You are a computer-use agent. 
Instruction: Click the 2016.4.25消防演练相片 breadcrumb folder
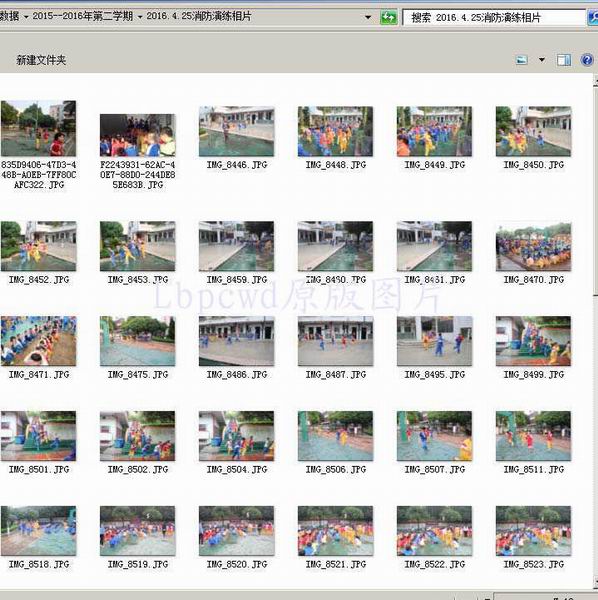tap(199, 16)
